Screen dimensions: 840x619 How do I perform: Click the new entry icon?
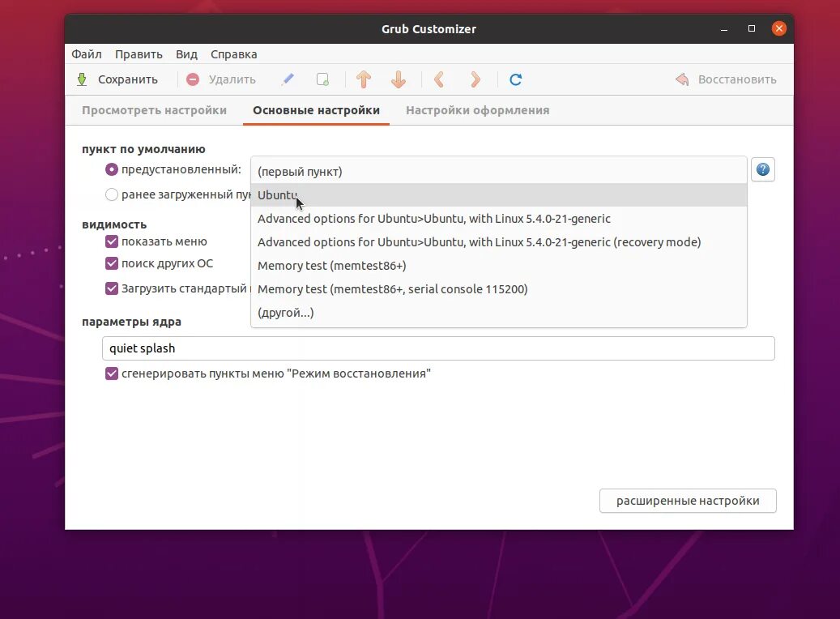(x=322, y=80)
